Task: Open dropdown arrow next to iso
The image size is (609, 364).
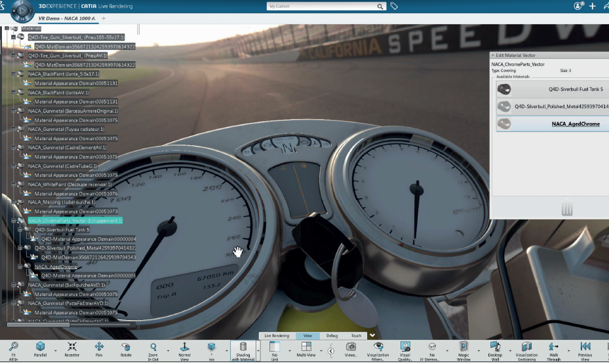Action: pos(227,351)
